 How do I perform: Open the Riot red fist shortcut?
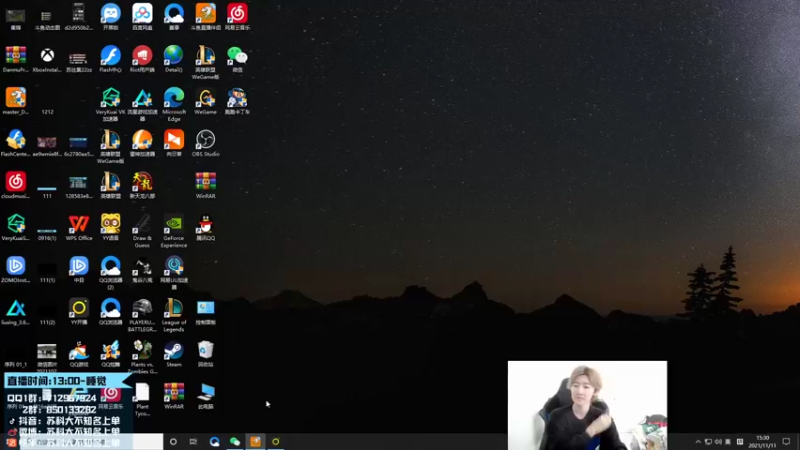tap(142, 59)
